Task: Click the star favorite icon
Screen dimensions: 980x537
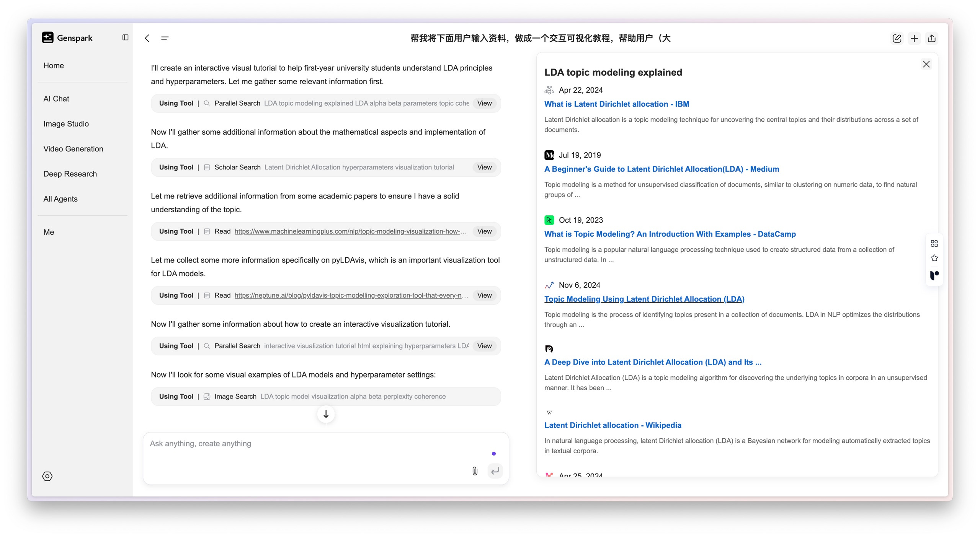Action: [934, 258]
